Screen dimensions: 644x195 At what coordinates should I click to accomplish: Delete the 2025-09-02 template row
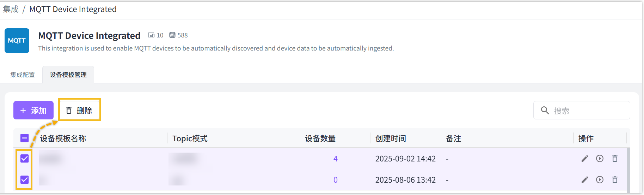615,159
